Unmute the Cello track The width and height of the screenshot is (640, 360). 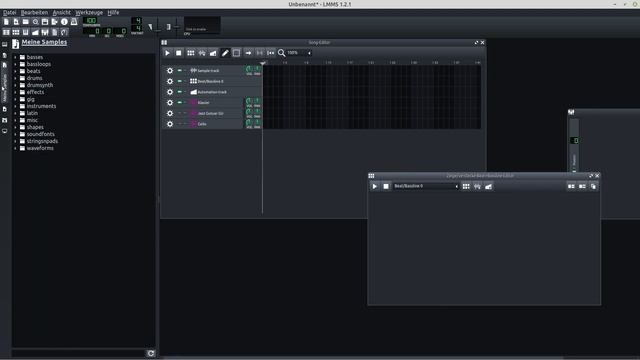coord(180,123)
